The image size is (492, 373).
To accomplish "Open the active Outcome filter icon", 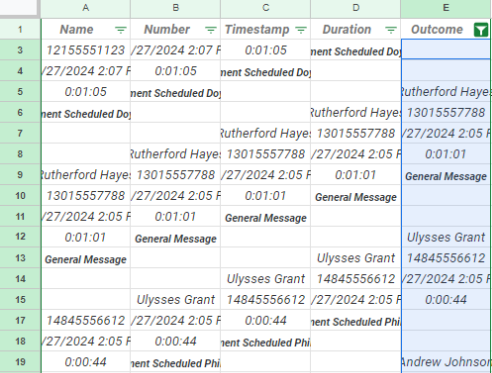I will pos(481,30).
